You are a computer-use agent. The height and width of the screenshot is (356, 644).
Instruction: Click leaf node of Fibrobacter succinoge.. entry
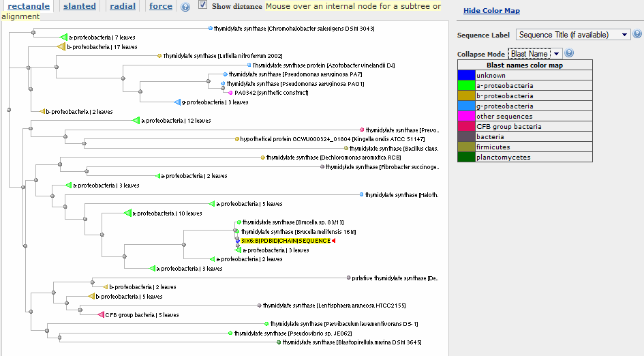322,167
